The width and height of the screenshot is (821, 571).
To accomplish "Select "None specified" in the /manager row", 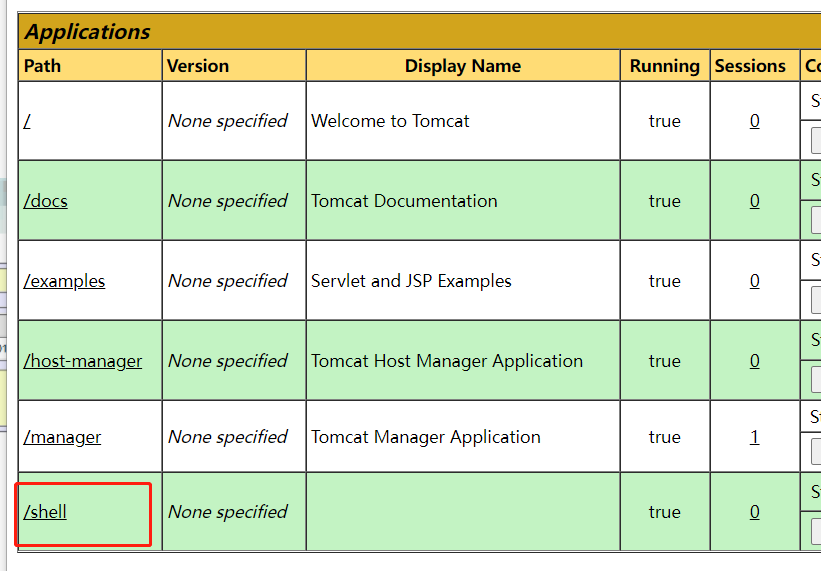I will point(228,437).
